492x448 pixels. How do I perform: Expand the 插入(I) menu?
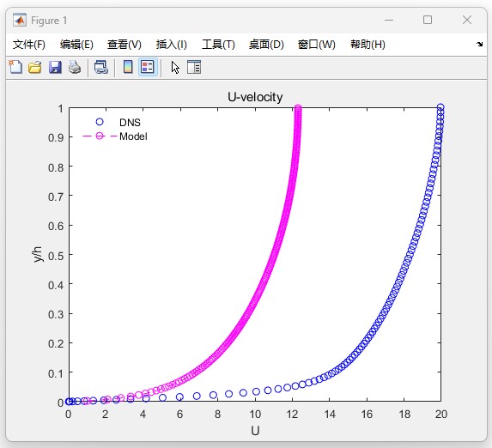click(x=172, y=45)
